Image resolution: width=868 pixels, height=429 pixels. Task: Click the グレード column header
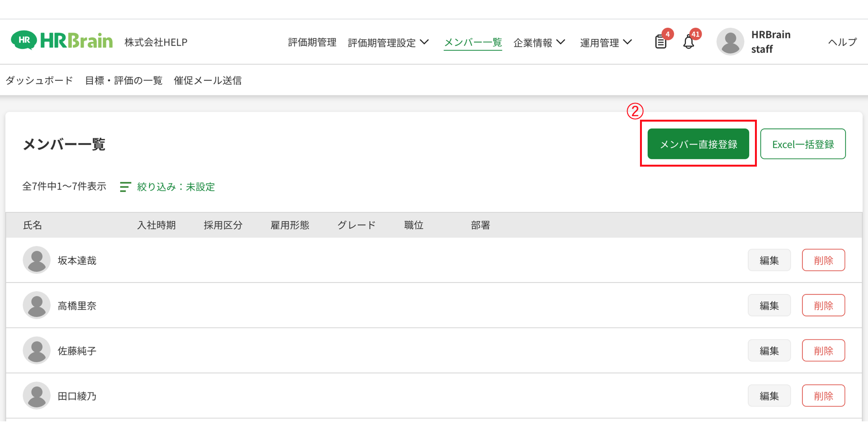pos(356,225)
